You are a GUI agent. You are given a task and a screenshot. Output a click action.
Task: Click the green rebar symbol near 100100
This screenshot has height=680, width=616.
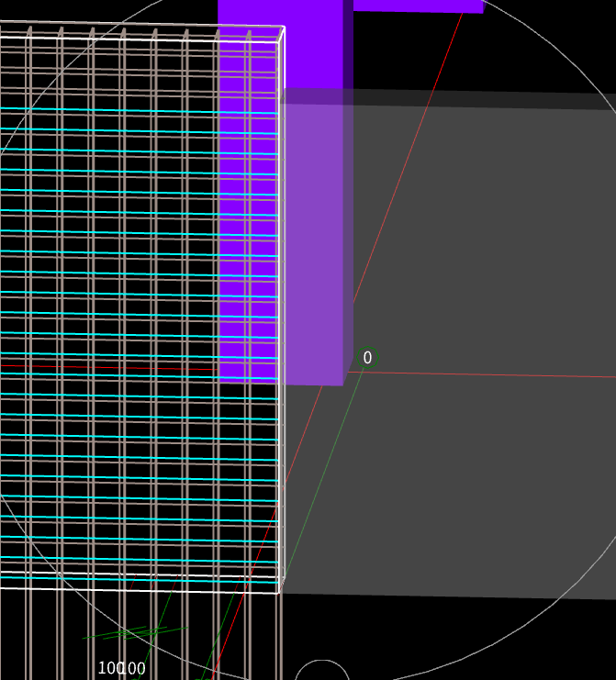pyautogui.click(x=134, y=632)
